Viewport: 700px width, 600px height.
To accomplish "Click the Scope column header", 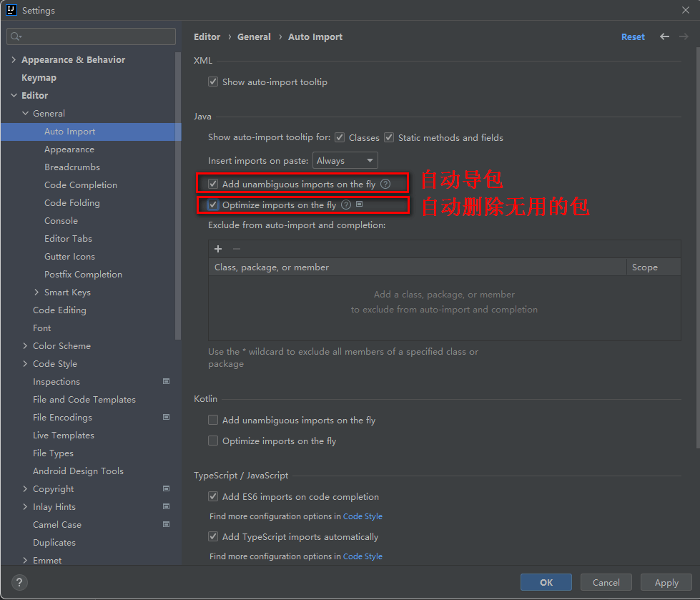I will coord(654,267).
